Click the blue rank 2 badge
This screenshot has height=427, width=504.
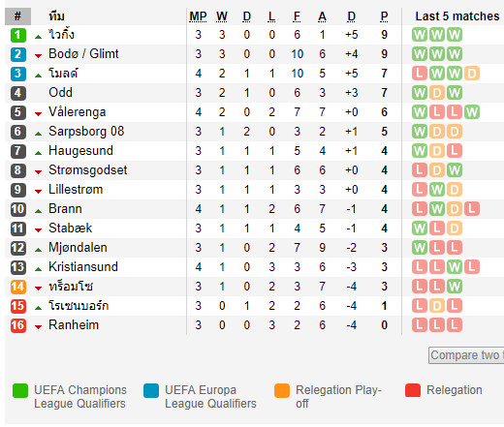(18, 54)
